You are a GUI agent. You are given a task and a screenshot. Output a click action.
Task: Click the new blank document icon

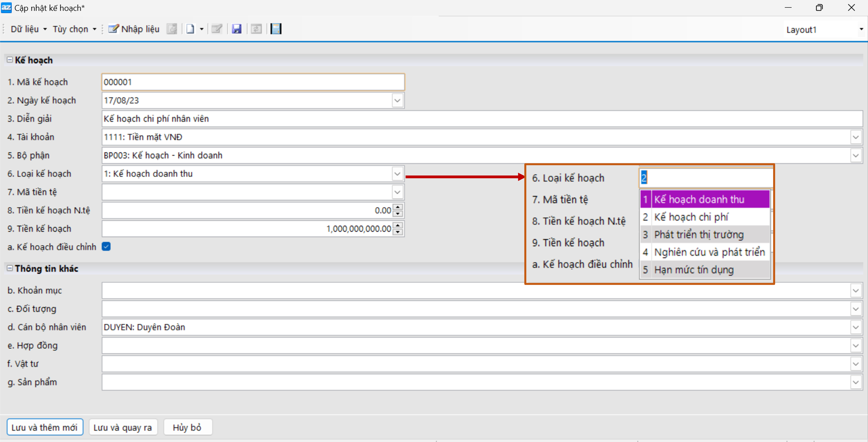coord(190,29)
